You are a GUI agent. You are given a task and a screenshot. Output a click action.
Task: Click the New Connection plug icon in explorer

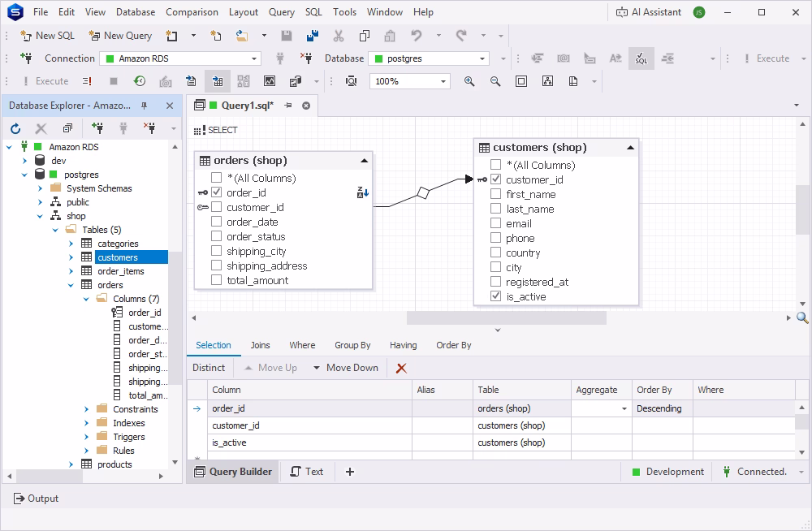[x=97, y=128]
